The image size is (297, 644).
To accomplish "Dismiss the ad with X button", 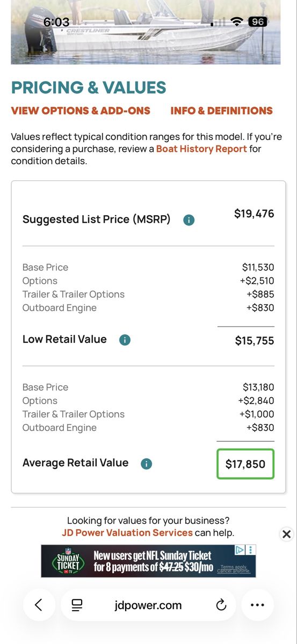I will [286, 534].
